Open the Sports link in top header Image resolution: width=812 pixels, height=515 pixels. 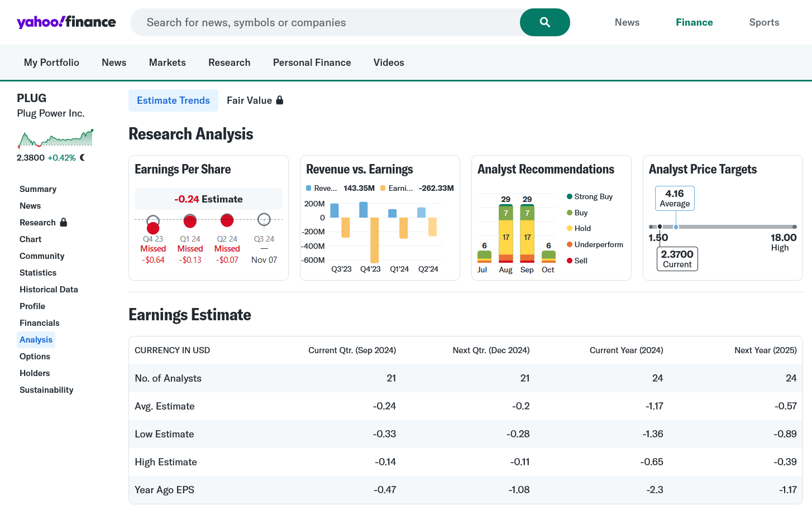click(x=764, y=22)
